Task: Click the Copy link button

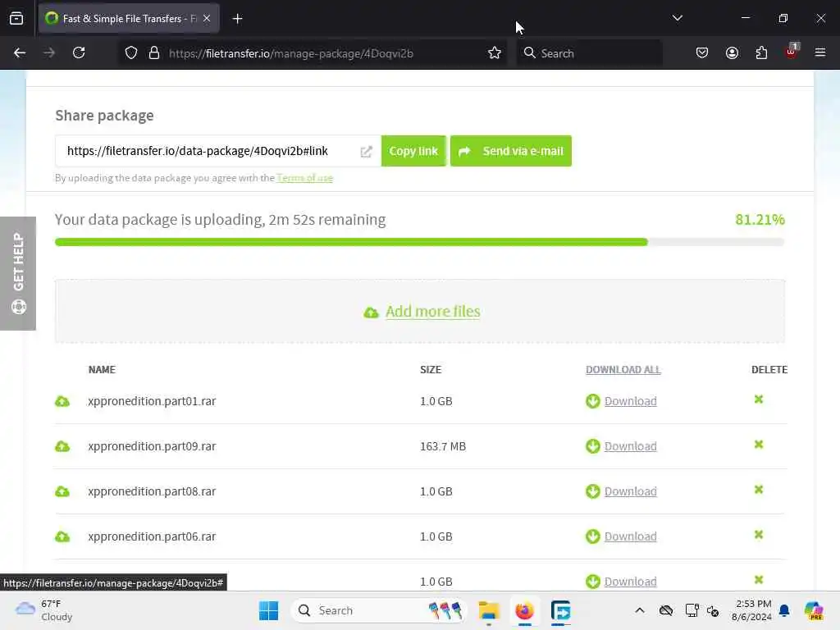Action: click(x=413, y=151)
